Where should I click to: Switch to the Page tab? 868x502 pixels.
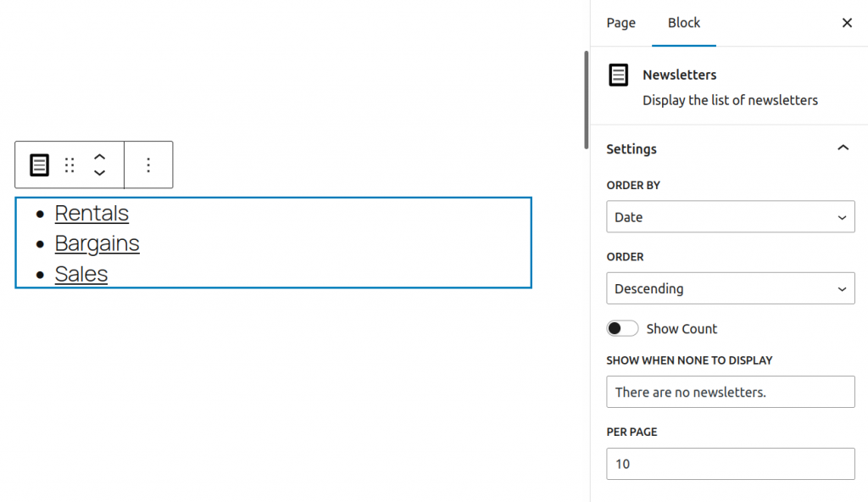(x=620, y=23)
